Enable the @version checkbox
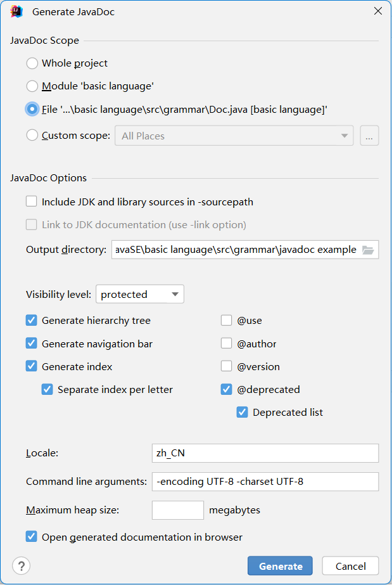Image resolution: width=392 pixels, height=585 pixels. pos(226,366)
